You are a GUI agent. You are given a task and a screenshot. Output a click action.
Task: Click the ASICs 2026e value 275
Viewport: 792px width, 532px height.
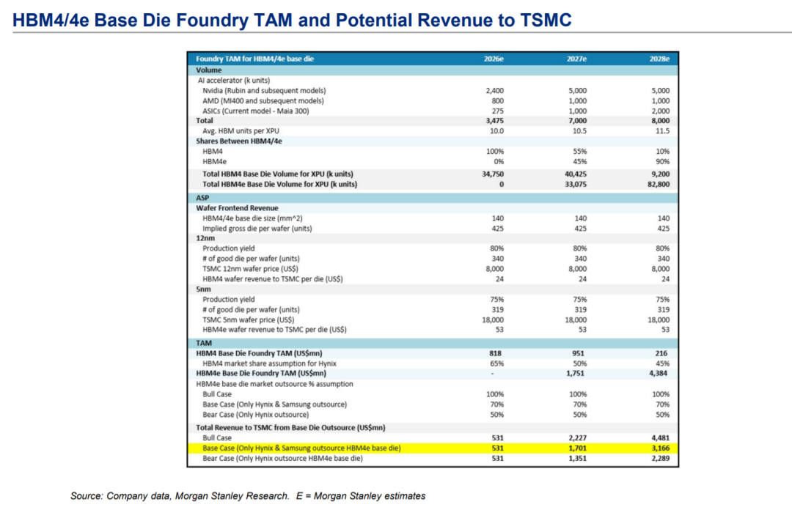pos(497,111)
